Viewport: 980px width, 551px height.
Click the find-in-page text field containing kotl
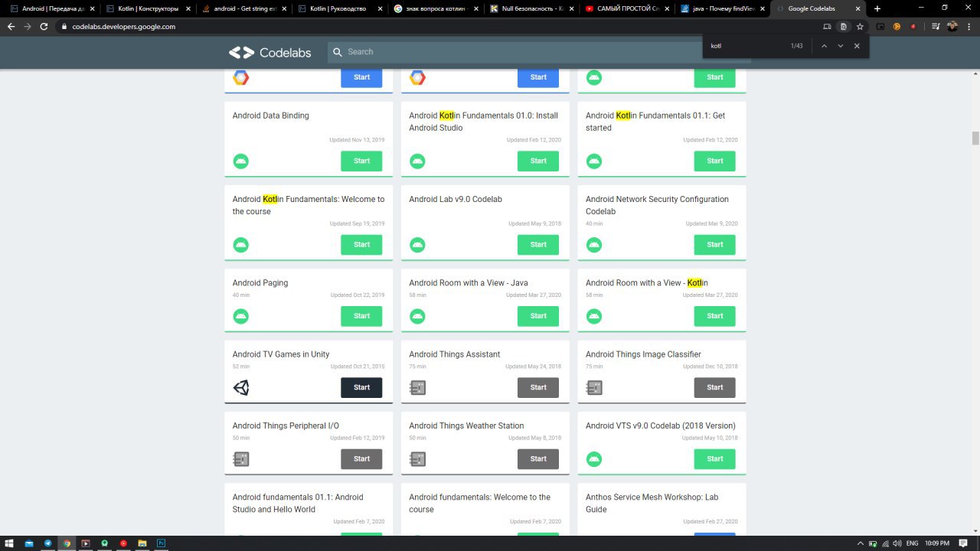[x=746, y=46]
